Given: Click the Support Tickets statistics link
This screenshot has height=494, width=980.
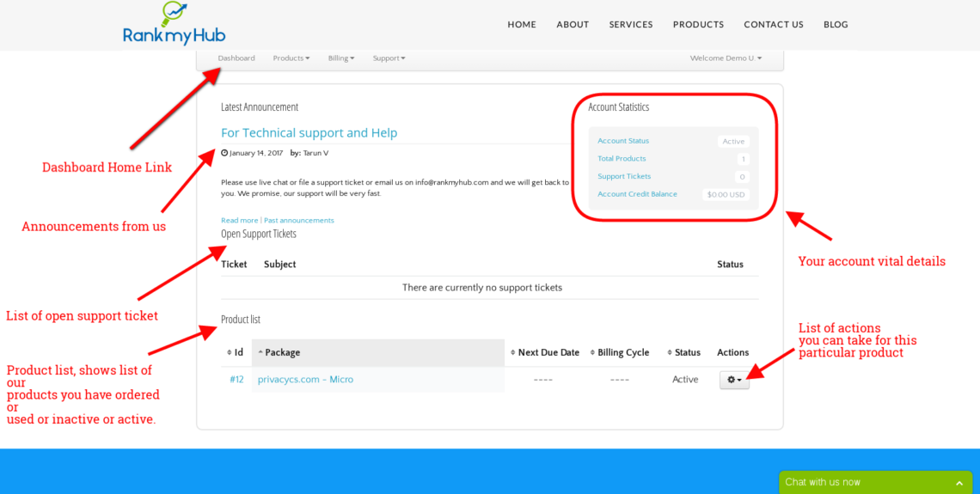Looking at the screenshot, I should click(x=624, y=176).
